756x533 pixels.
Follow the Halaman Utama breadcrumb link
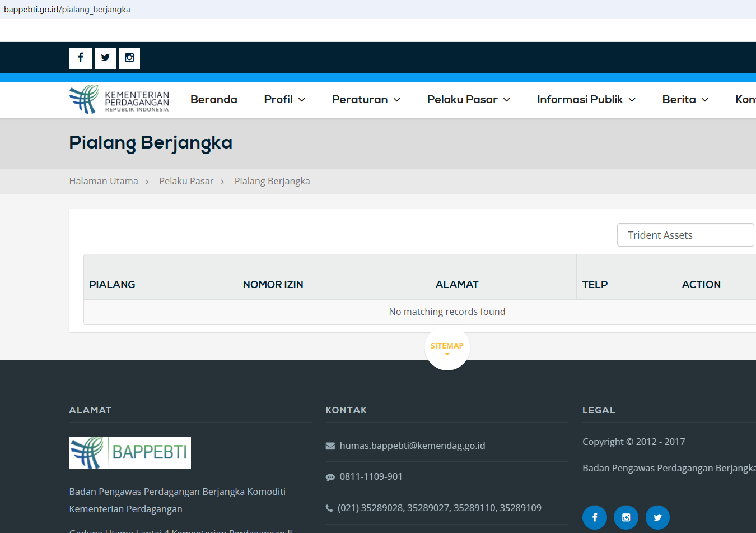tap(104, 181)
